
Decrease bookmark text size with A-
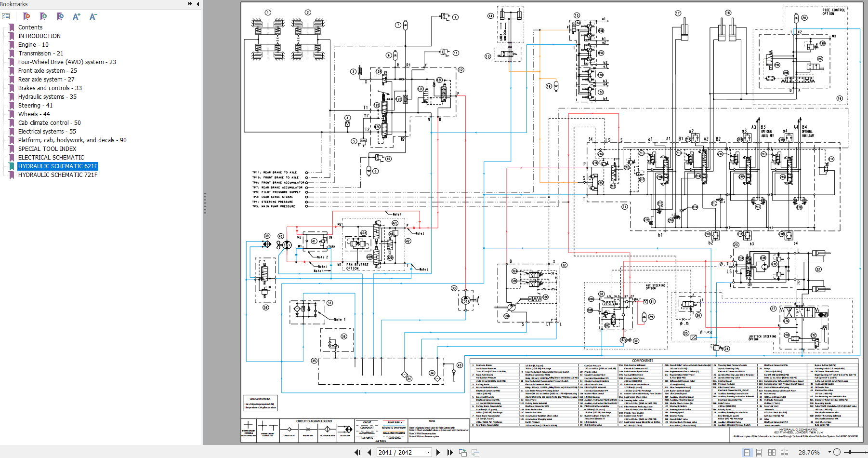[93, 16]
